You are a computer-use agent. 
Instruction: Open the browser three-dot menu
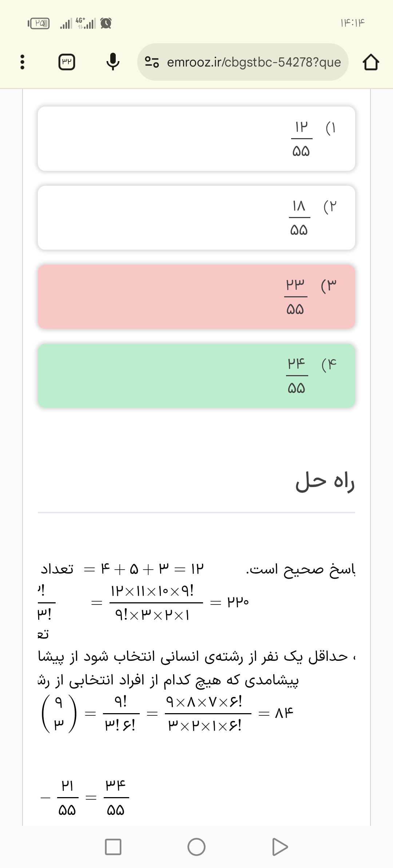(x=22, y=62)
